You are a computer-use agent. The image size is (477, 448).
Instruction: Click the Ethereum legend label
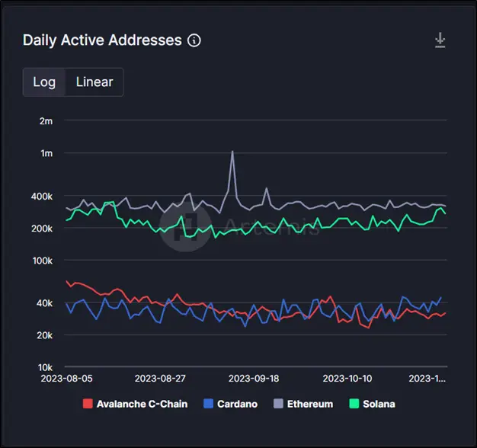point(310,404)
